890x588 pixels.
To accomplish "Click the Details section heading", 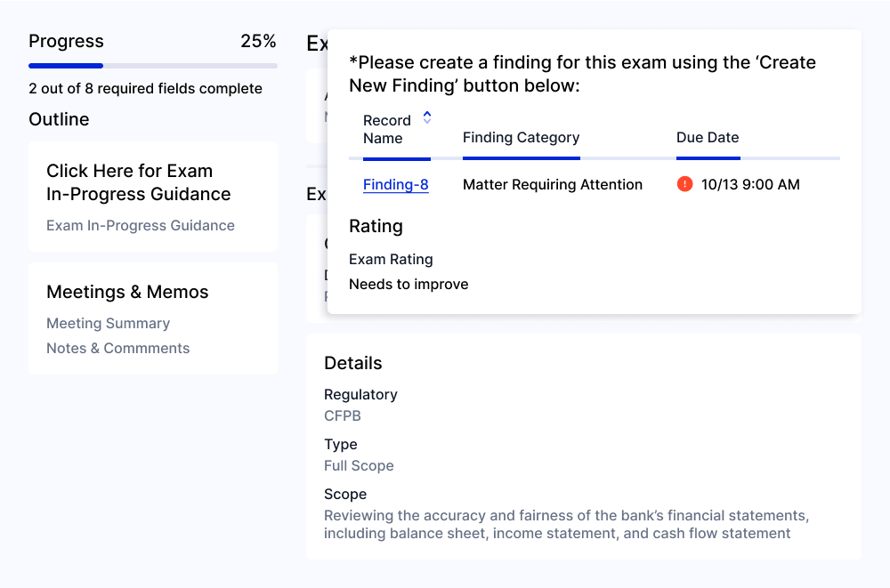I will pyautogui.click(x=353, y=363).
